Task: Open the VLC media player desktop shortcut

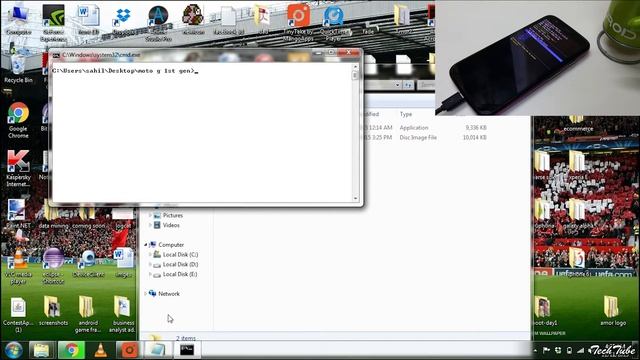Action: [18, 266]
